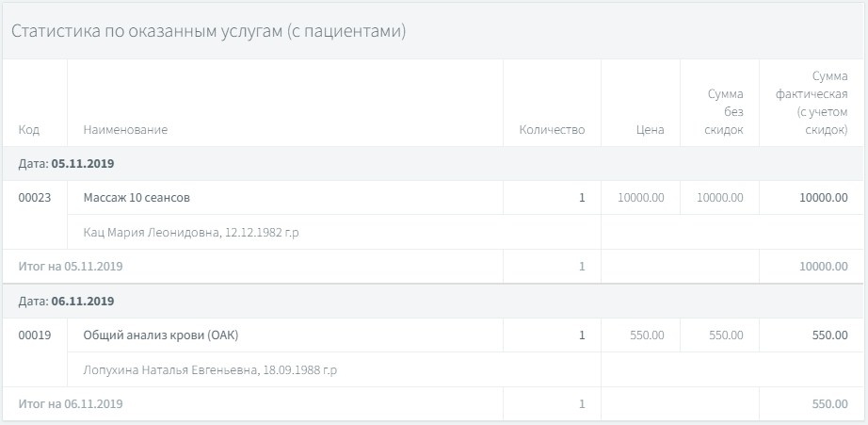This screenshot has height=425, width=868.
Task: Click the bold 550.00 actual sum for ОАК
Action: point(829,335)
